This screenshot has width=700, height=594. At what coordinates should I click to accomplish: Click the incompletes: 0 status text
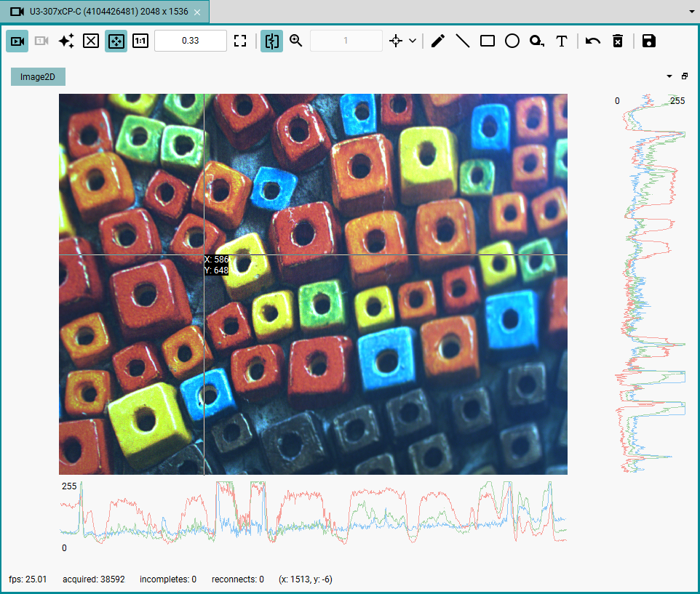coord(168,579)
